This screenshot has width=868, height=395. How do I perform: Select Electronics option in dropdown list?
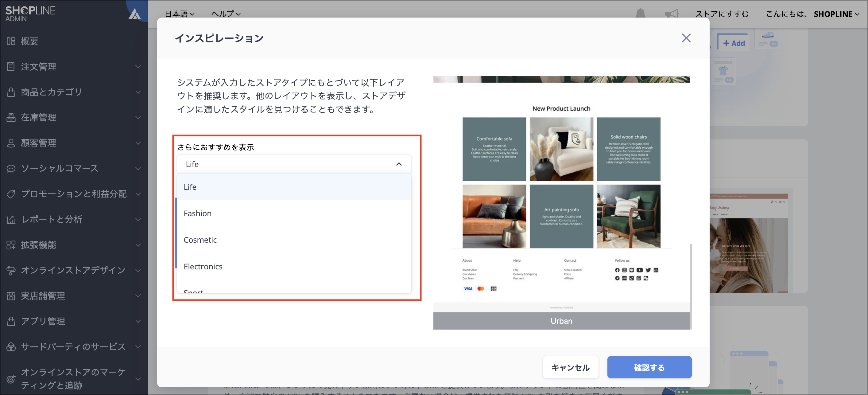click(294, 267)
